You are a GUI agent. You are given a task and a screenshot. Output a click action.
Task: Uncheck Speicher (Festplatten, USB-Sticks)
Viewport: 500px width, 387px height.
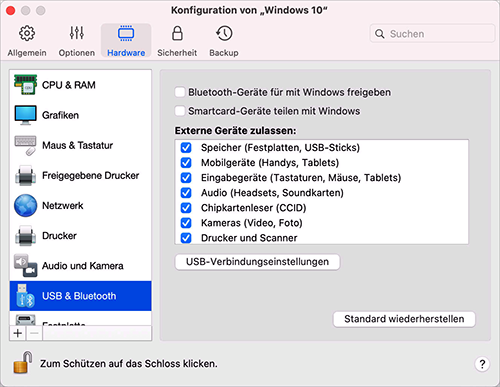click(x=186, y=147)
